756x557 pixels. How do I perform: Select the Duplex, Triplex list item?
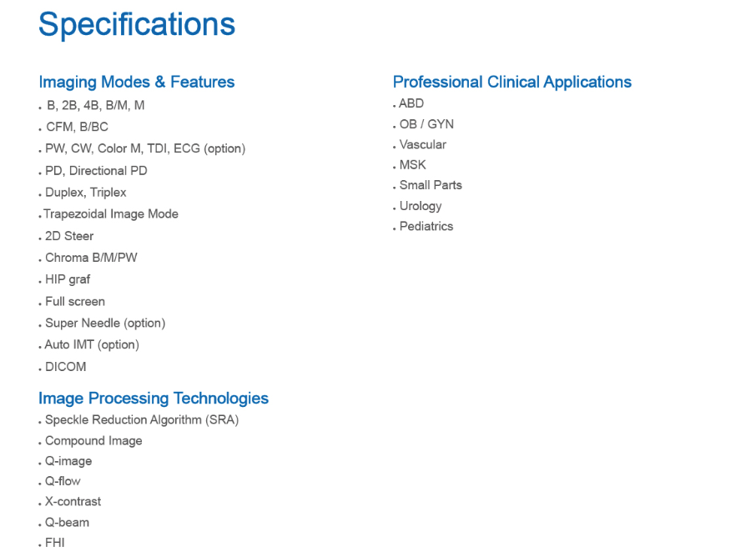pyautogui.click(x=86, y=193)
